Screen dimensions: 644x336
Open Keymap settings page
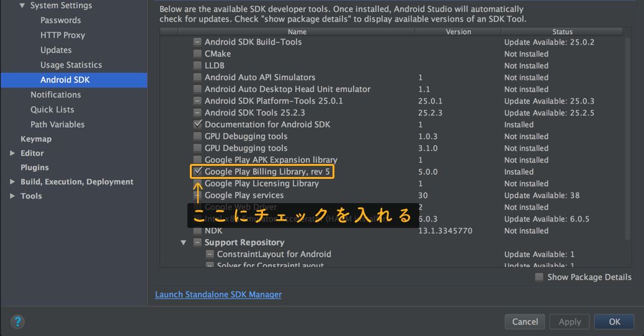coord(36,139)
